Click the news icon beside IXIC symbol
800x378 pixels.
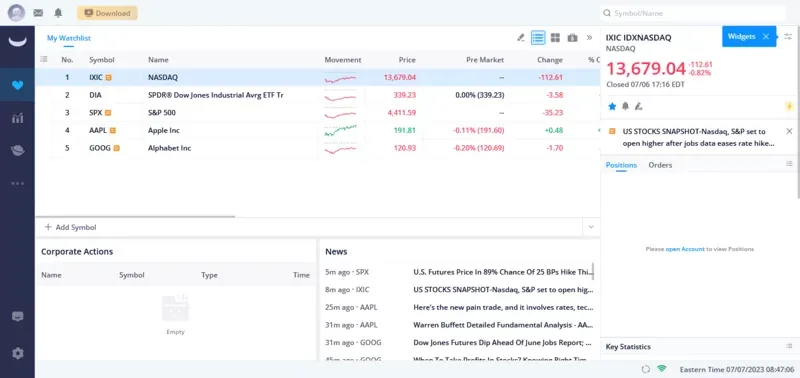108,78
